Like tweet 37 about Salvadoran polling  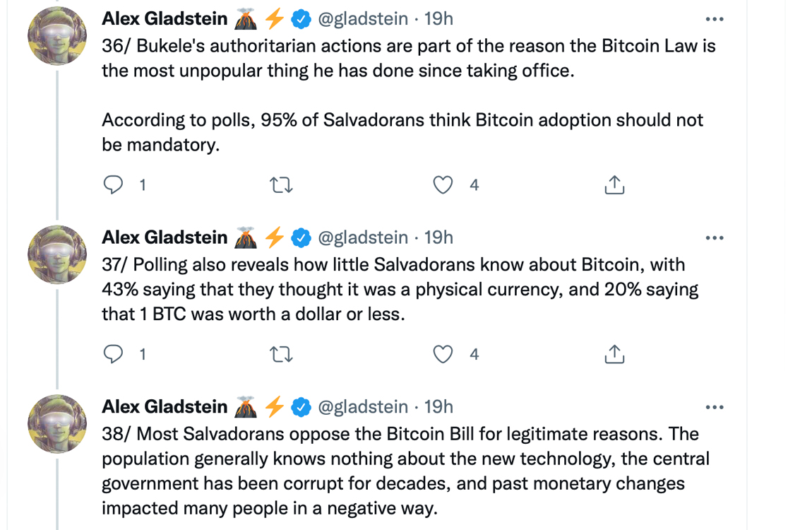tap(443, 354)
